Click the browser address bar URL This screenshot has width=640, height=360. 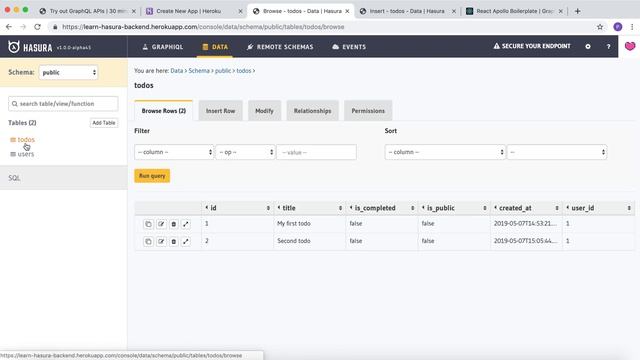[x=203, y=27]
